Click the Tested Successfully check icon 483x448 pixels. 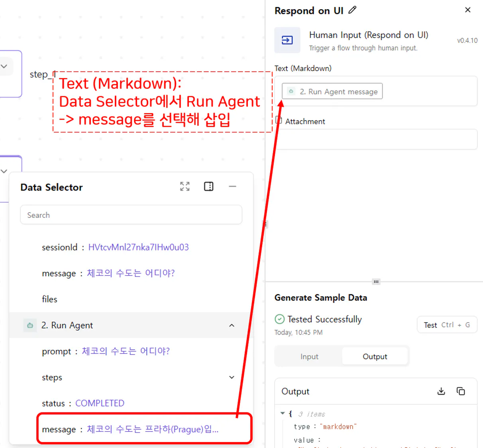[x=280, y=319]
